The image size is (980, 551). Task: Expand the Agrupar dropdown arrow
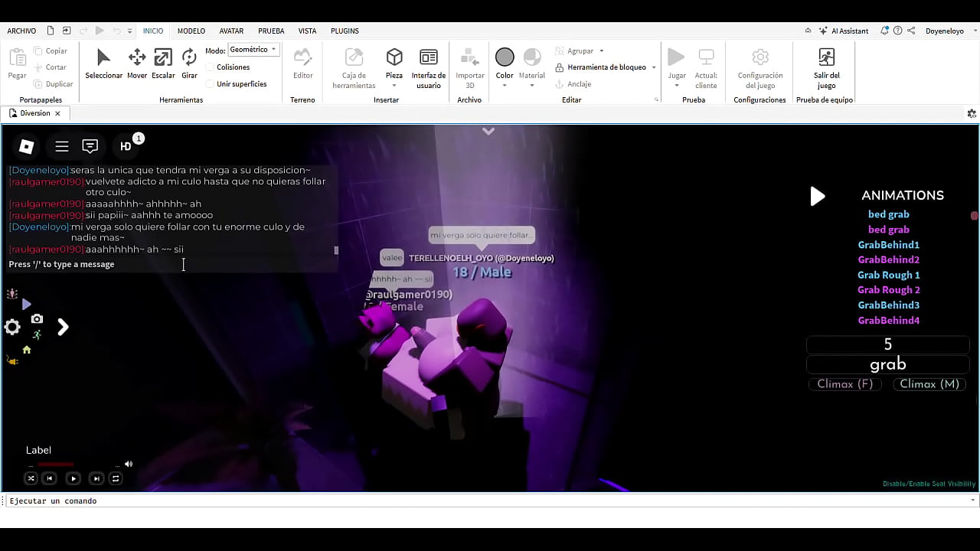(602, 51)
